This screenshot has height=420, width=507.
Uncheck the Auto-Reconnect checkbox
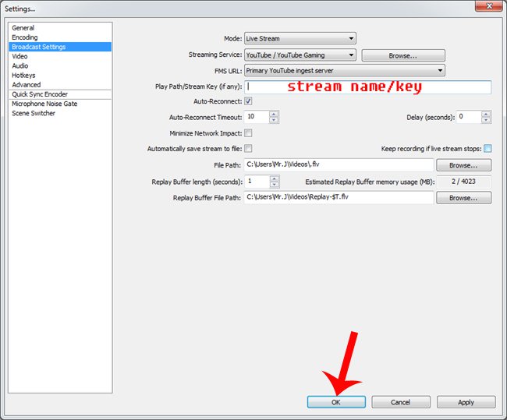click(248, 101)
